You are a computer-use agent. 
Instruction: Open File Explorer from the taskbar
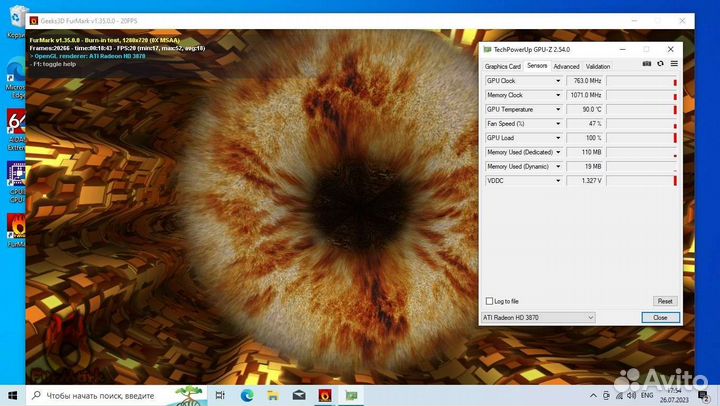(x=273, y=395)
